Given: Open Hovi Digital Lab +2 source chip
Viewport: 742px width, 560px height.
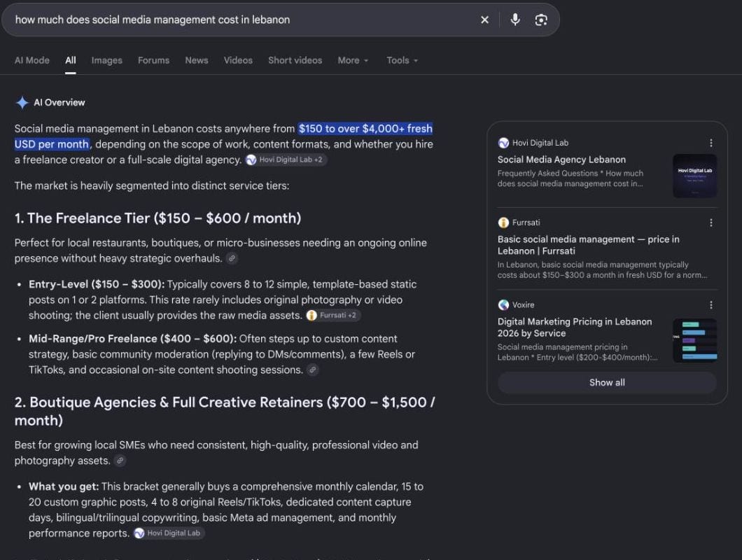Looking at the screenshot, I should point(286,160).
